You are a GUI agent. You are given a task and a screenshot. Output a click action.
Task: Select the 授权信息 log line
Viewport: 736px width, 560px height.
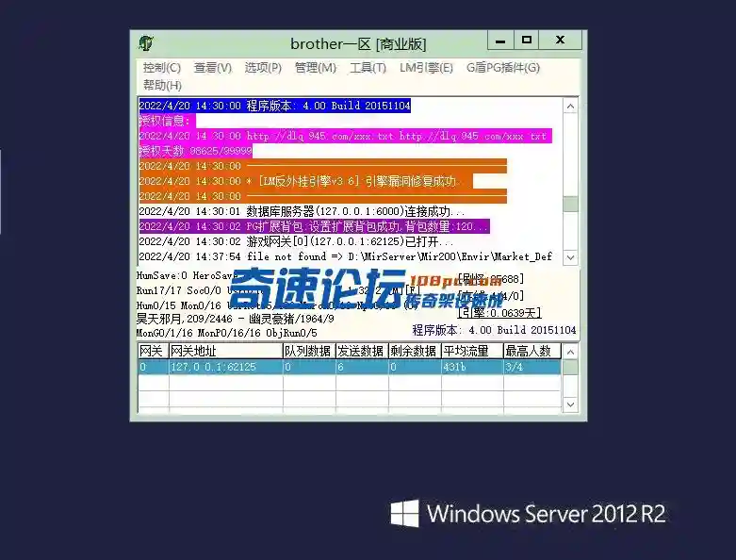point(167,121)
